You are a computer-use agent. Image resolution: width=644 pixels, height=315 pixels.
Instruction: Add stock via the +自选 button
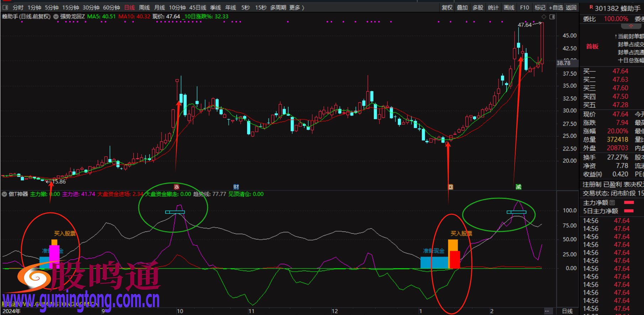point(556,7)
